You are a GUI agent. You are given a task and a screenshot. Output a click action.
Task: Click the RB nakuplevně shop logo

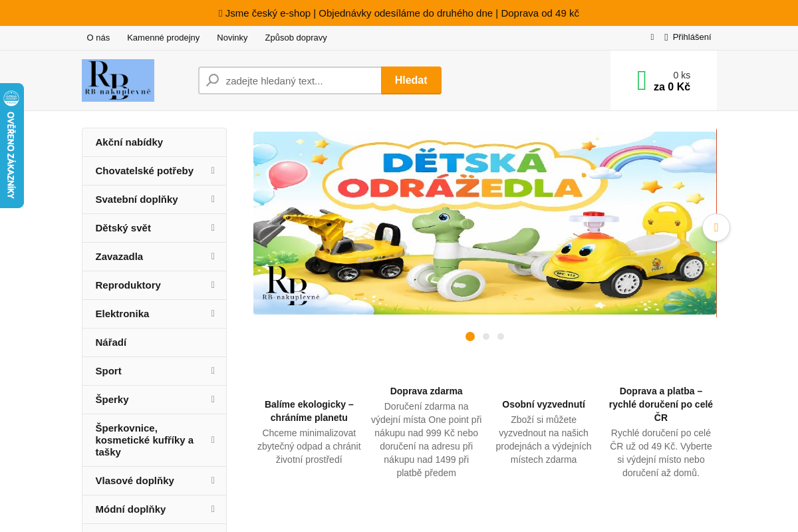pyautogui.click(x=118, y=80)
